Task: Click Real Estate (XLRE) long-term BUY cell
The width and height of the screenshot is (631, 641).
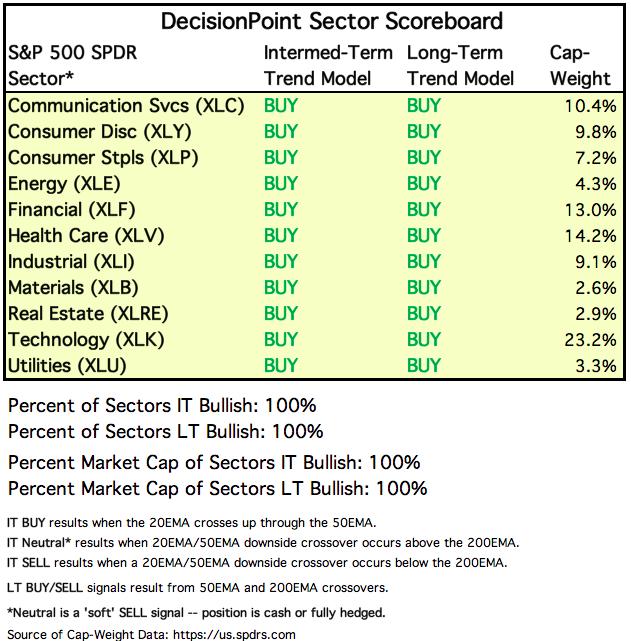Action: pos(424,313)
